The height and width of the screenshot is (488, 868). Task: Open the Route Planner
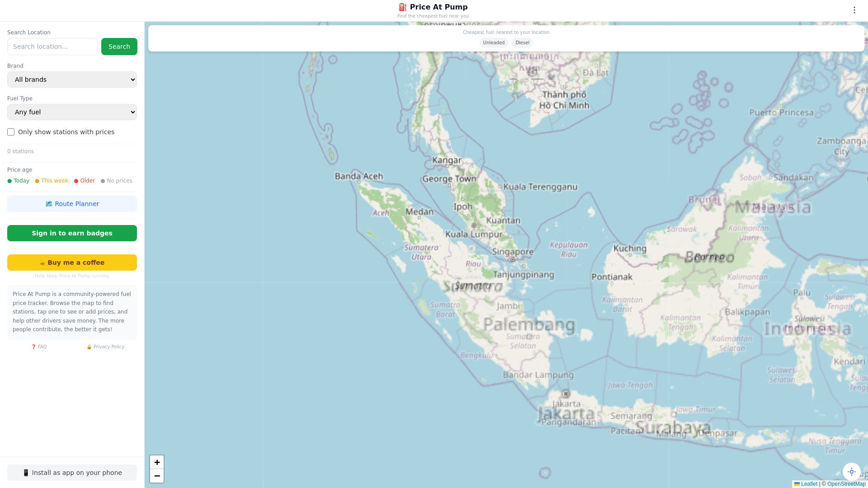[x=72, y=204]
